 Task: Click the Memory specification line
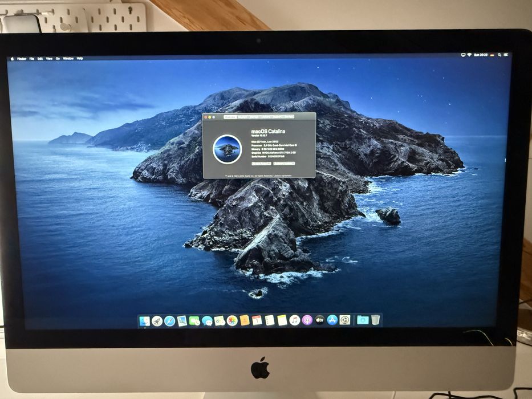(267, 149)
